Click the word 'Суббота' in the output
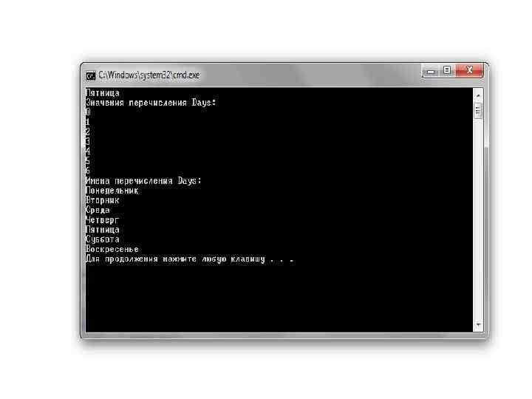This screenshot has width=532, height=399. [103, 239]
